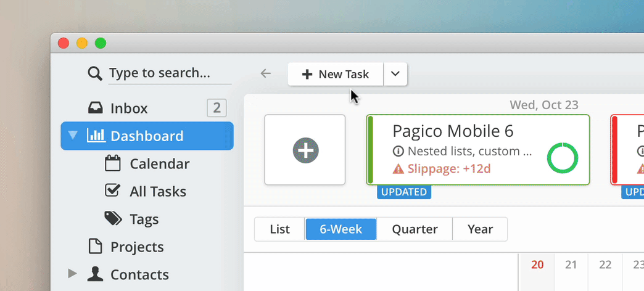Open the Projects document icon
644x291 pixels.
95,247
